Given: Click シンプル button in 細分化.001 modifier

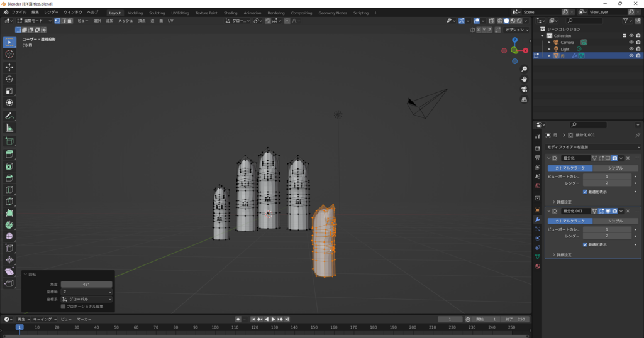Looking at the screenshot, I should pos(614,221).
